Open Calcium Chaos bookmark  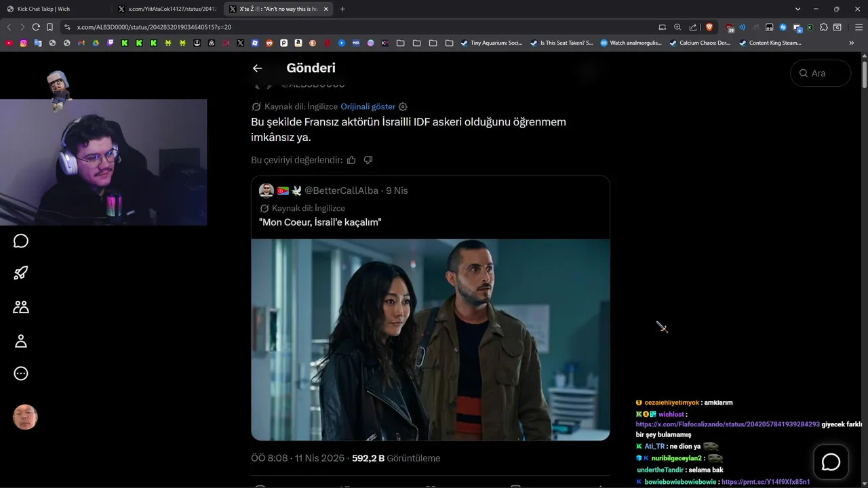pyautogui.click(x=700, y=43)
